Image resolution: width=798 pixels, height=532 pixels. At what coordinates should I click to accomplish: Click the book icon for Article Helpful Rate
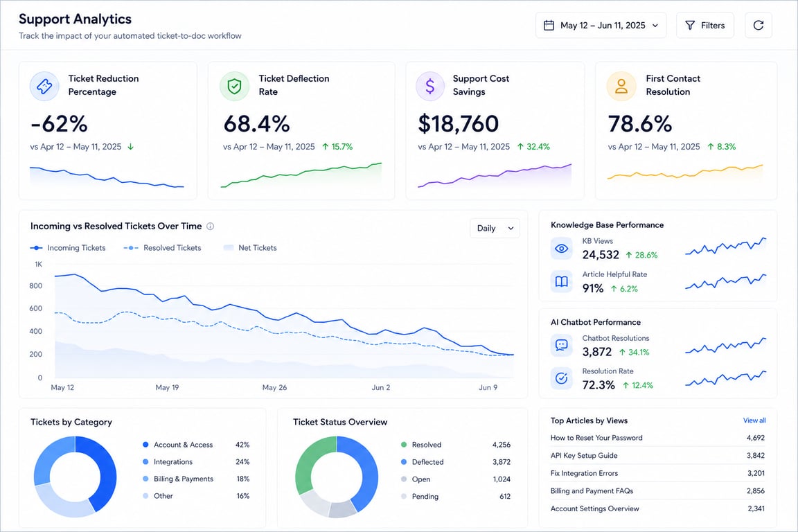[561, 281]
